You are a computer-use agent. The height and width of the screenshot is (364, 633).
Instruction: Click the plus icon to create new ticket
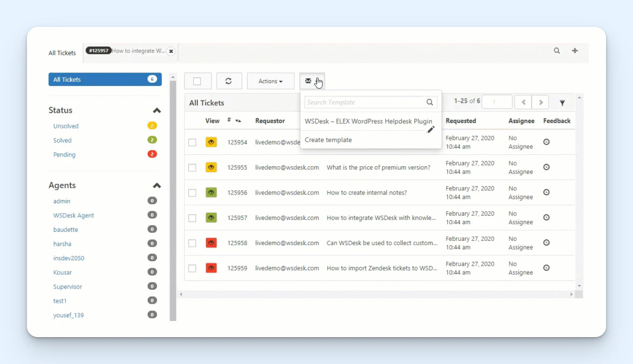574,51
